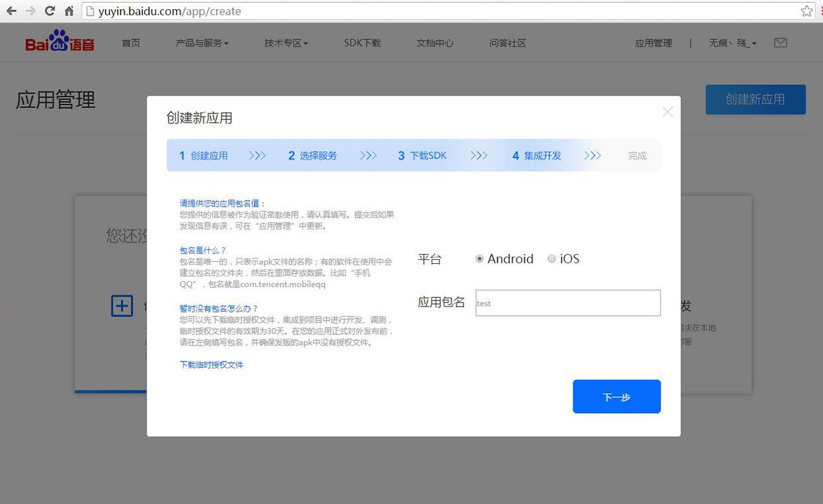Bookmark this page with the star icon

coord(806,11)
